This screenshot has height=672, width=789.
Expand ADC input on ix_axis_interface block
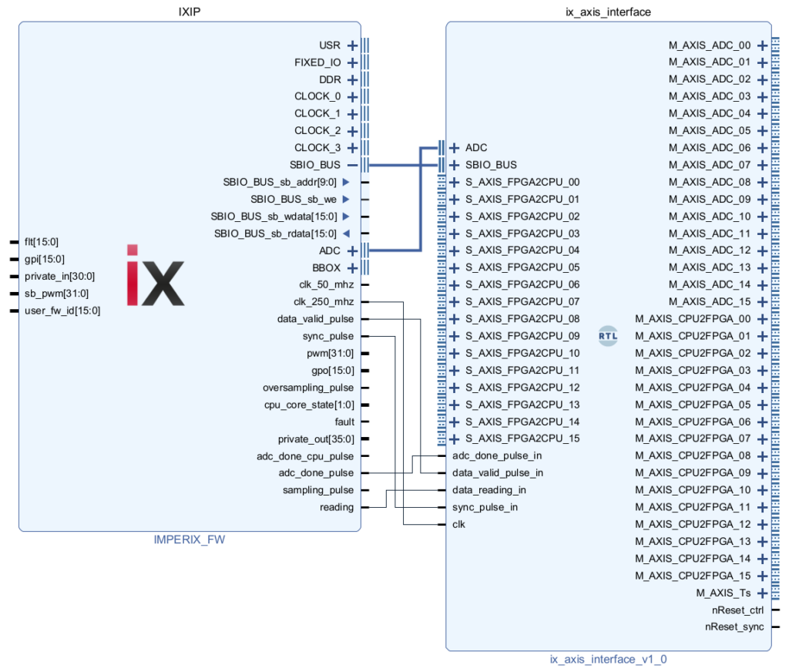tap(455, 148)
